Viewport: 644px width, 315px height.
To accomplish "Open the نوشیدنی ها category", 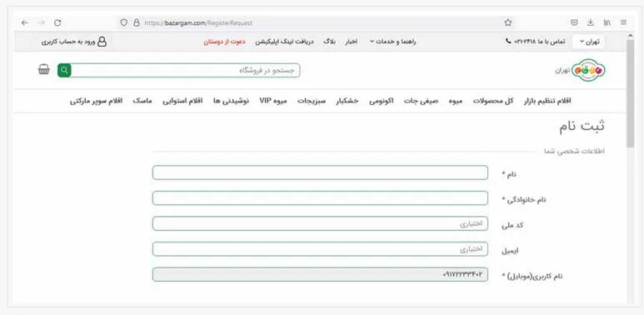I will (231, 101).
